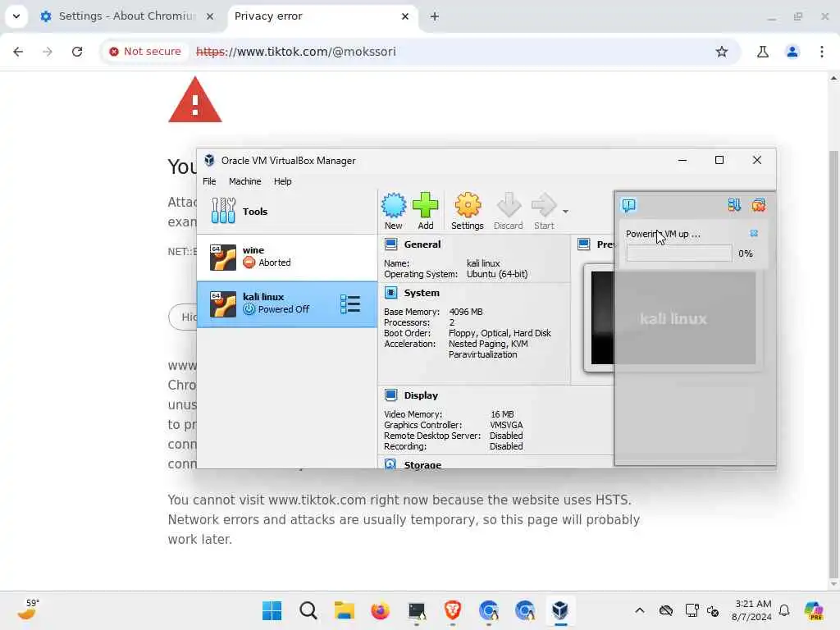
Task: Select the wine virtual machine
Action: pos(286,257)
